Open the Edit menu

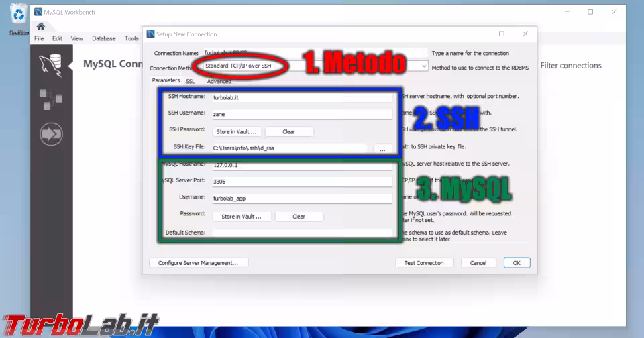pyautogui.click(x=57, y=38)
